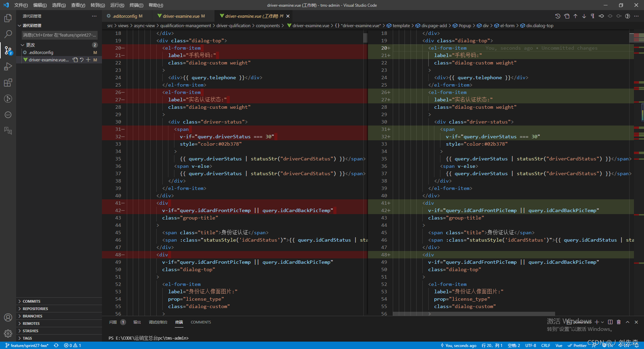Open the 文件(F) menu
Screen dimensions: 644x349
pyautogui.click(x=21, y=5)
